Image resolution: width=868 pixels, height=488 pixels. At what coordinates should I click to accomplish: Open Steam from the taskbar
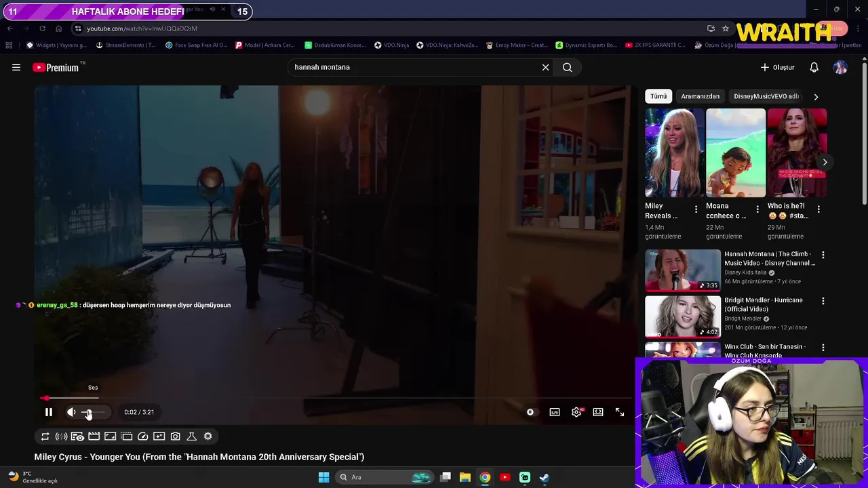click(x=544, y=477)
